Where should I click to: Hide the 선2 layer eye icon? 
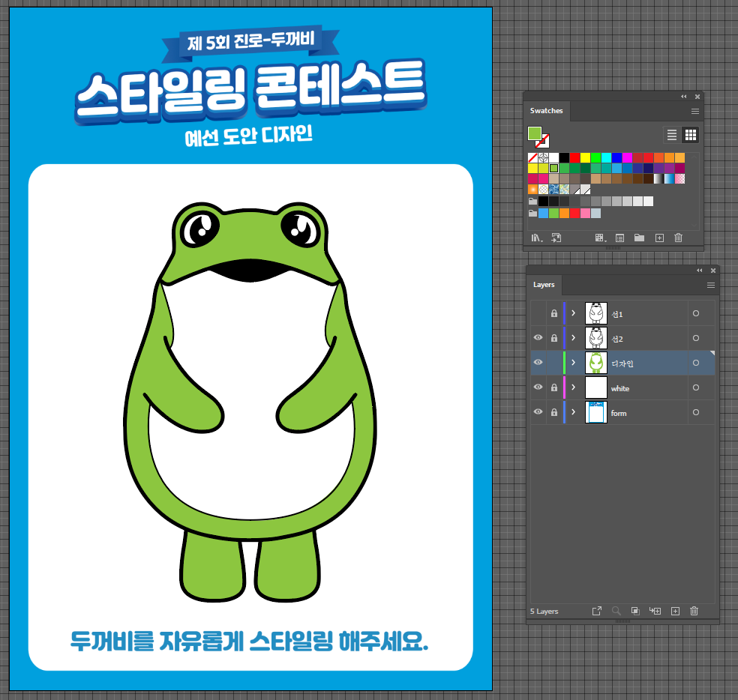click(538, 338)
